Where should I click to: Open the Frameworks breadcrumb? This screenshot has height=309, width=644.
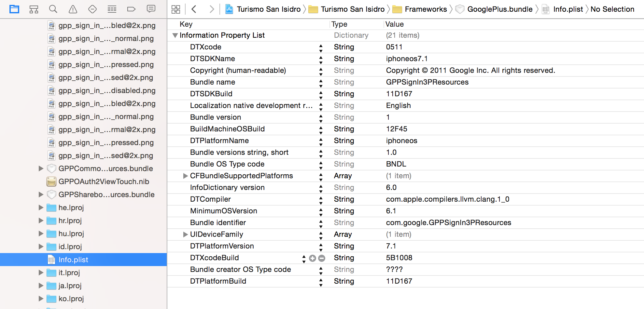tap(420, 9)
